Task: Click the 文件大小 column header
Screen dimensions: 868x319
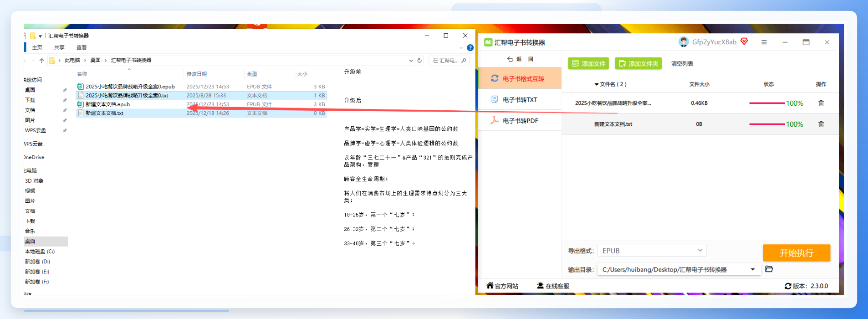Action: pyautogui.click(x=699, y=84)
